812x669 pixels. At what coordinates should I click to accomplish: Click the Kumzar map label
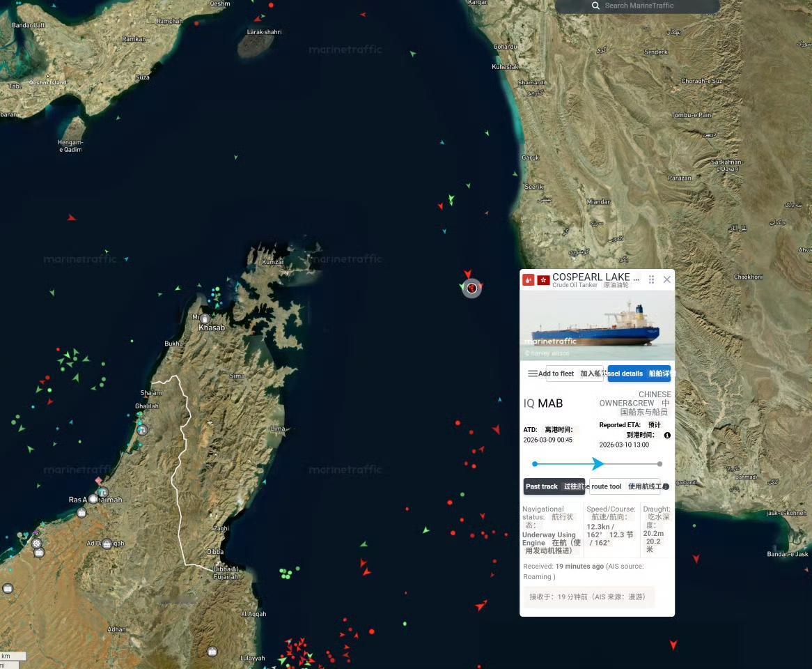point(272,262)
